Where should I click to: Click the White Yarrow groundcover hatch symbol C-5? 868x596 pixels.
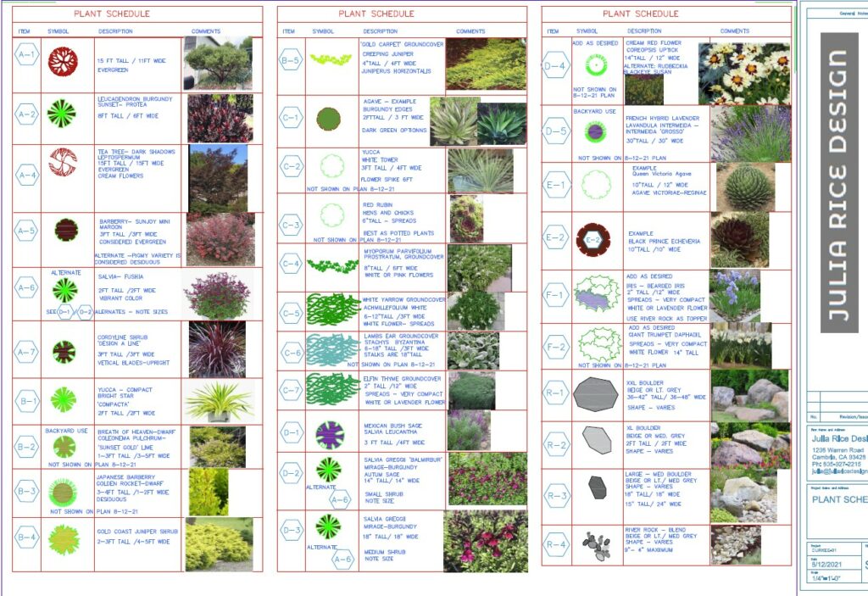pos(332,309)
